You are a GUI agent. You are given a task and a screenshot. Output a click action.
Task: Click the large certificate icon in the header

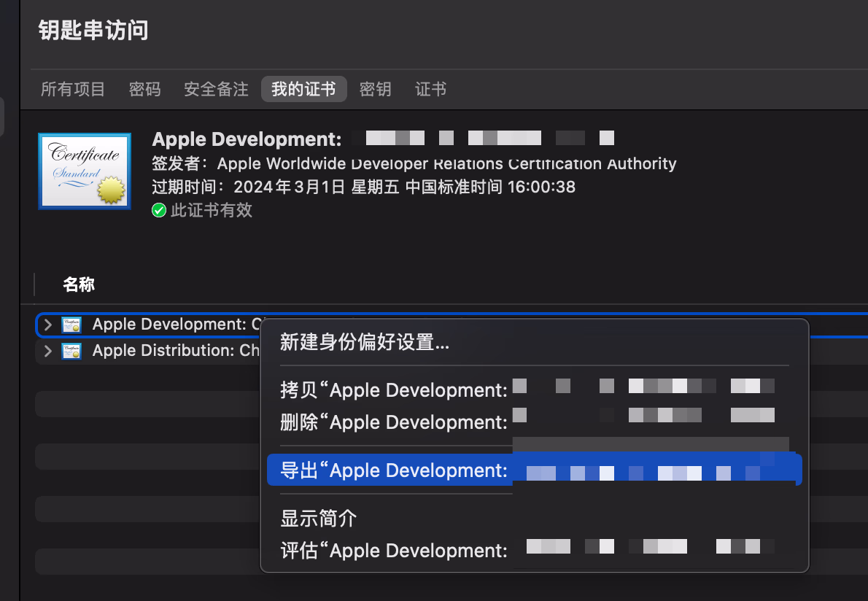85,171
